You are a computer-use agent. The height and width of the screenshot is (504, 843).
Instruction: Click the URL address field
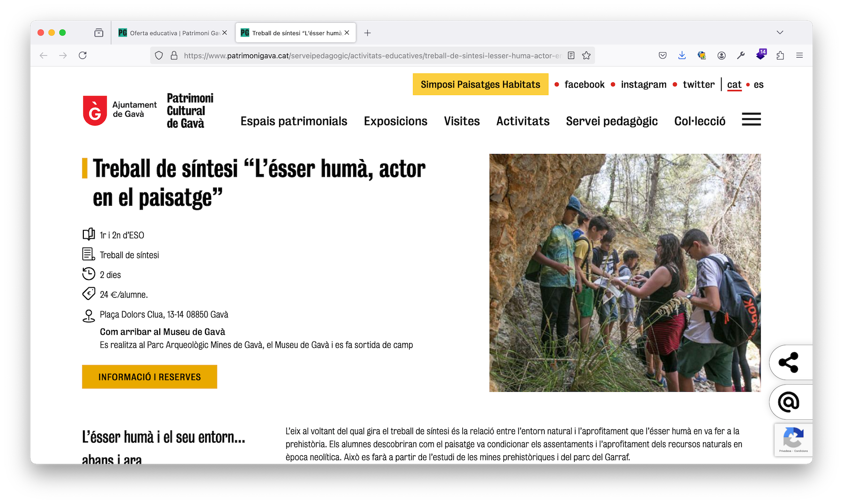[370, 56]
